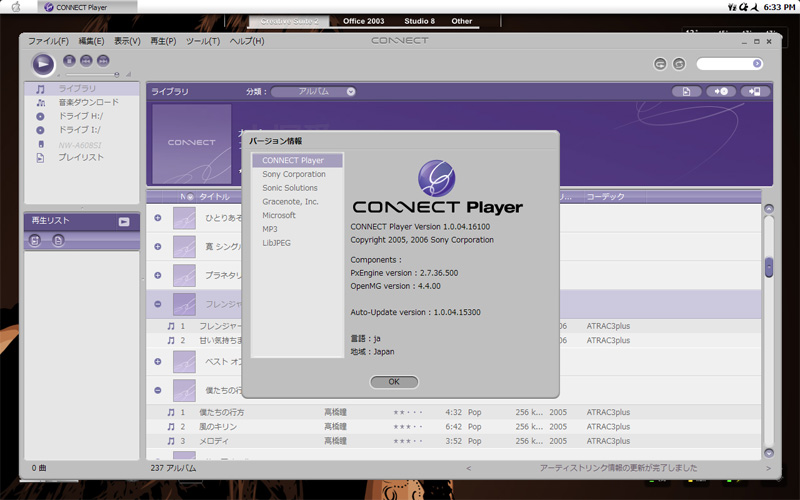Click the search go arrow button

click(x=757, y=63)
